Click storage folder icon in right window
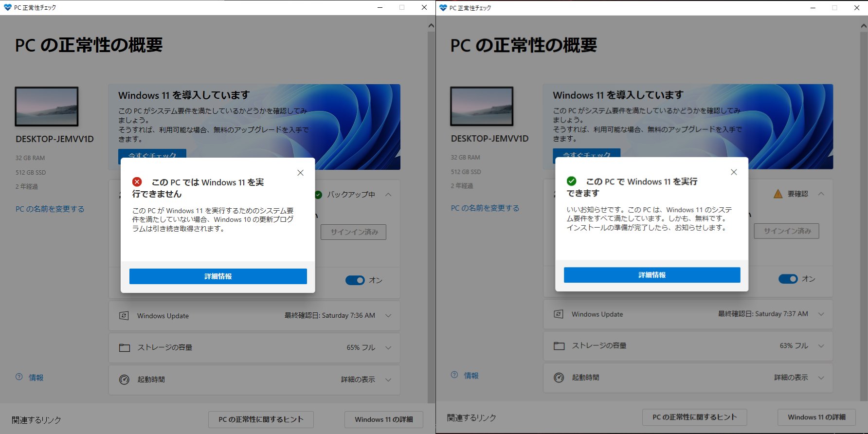 click(x=559, y=346)
